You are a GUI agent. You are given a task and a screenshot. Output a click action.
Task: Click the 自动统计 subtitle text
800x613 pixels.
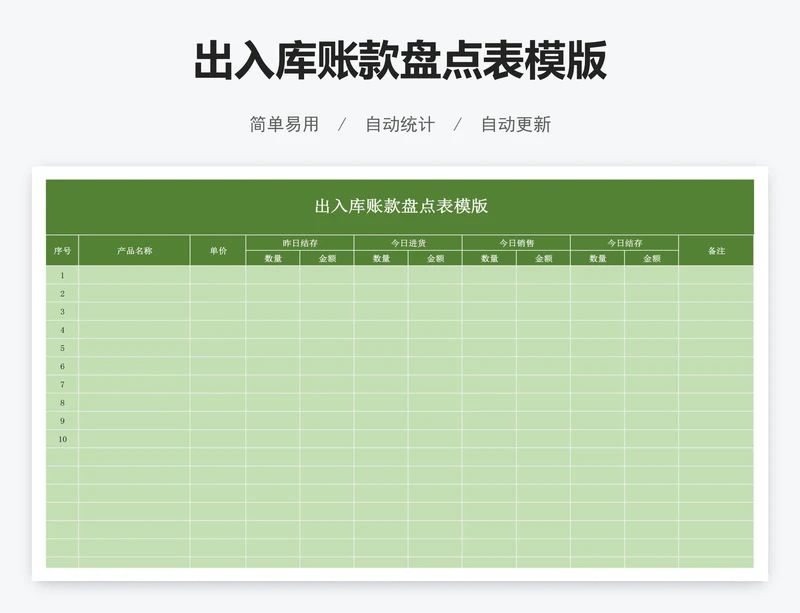[400, 125]
